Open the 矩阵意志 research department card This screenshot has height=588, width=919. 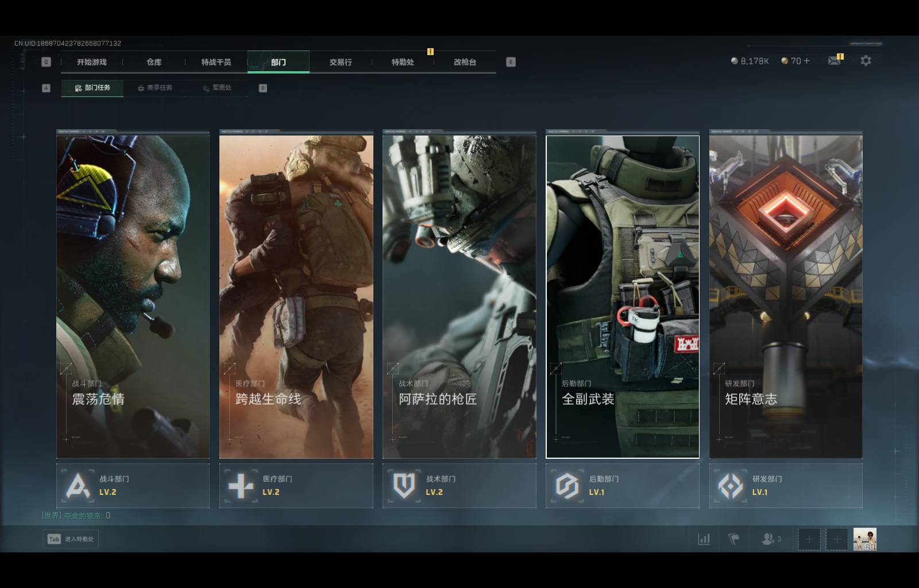(x=786, y=296)
